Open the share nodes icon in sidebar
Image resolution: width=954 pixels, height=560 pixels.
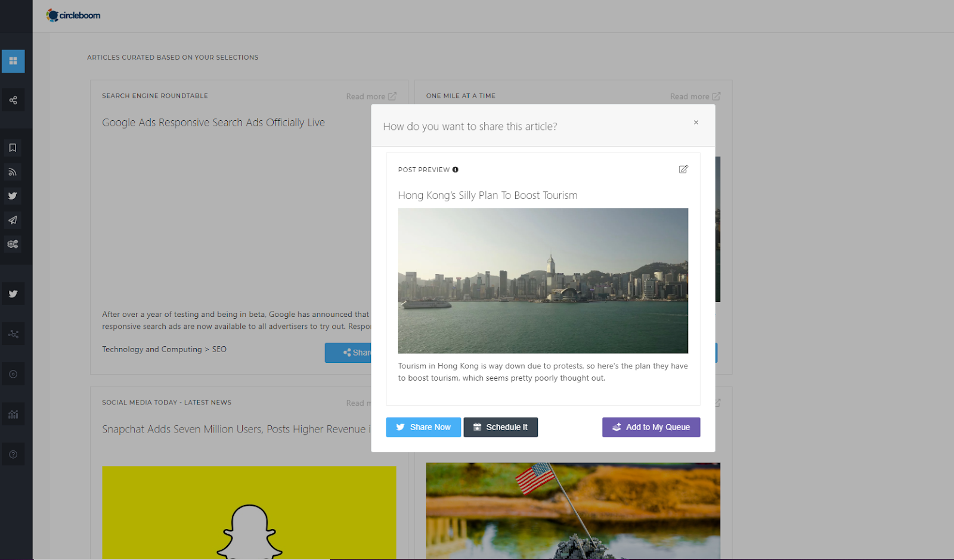[13, 100]
